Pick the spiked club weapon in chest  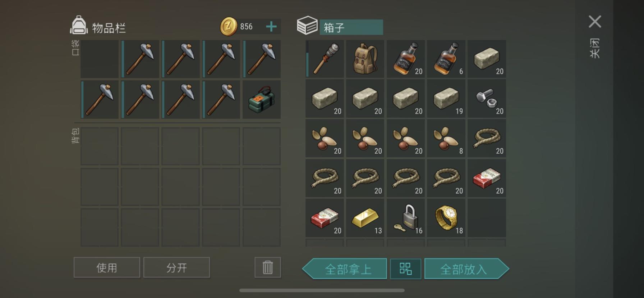tap(325, 59)
